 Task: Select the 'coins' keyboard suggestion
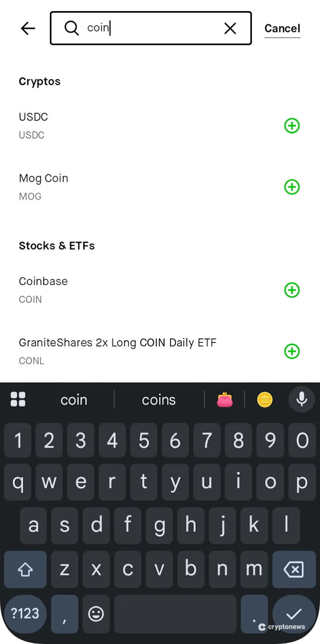pos(159,399)
